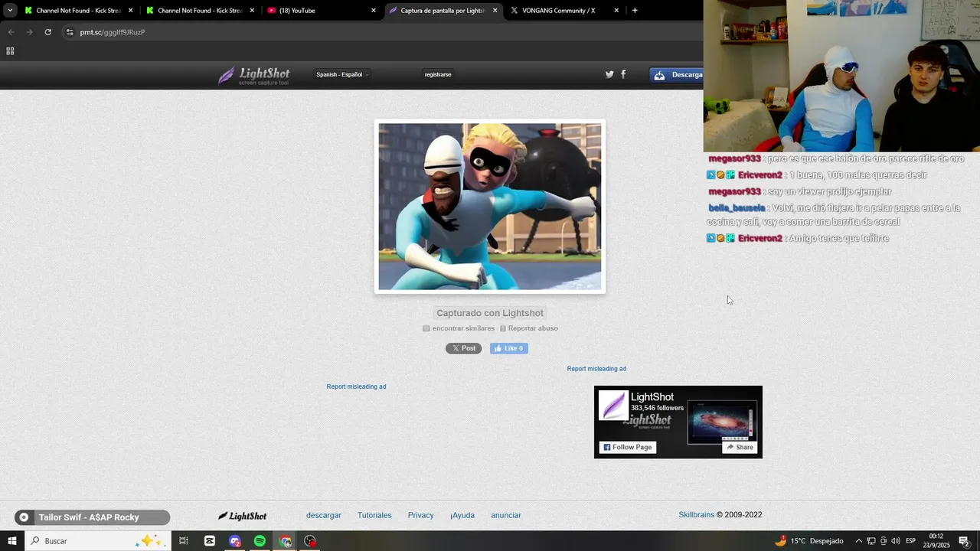Open the galaxy screenshot thumbnail in Facebook widget

pos(722,422)
